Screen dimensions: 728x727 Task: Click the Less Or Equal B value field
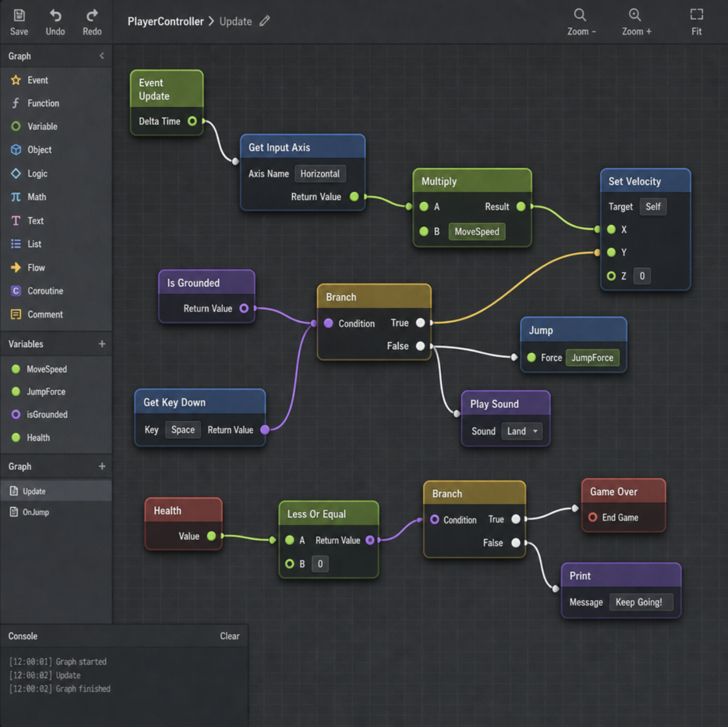320,564
